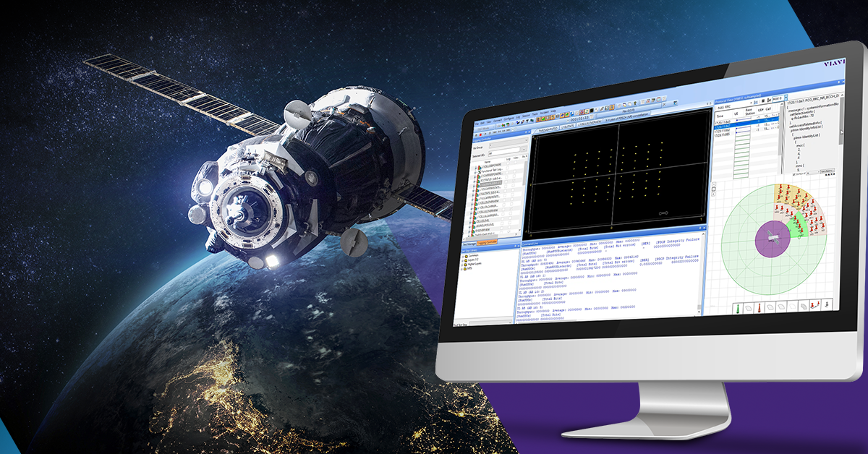Click the message decode pane scrollbar
This screenshot has width=868, height=454.
tap(841, 120)
